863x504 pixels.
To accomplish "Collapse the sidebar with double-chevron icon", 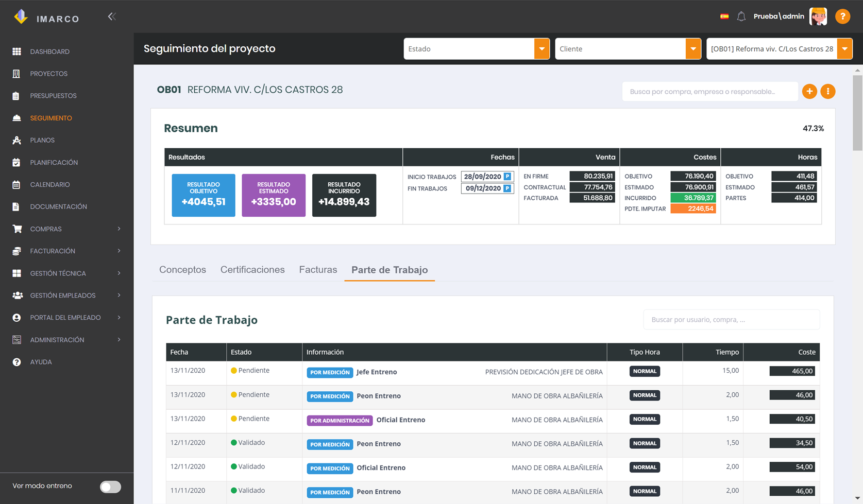I will [x=112, y=16].
